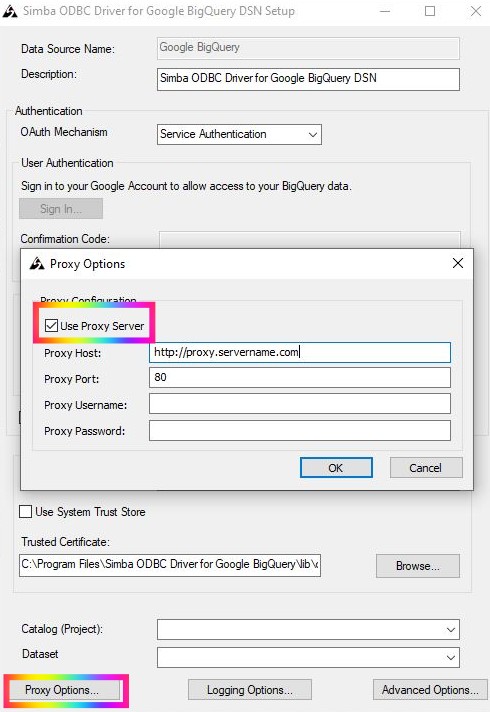The image size is (490, 712).
Task: Click the "Data Source Name:" label
Action: (x=68, y=49)
